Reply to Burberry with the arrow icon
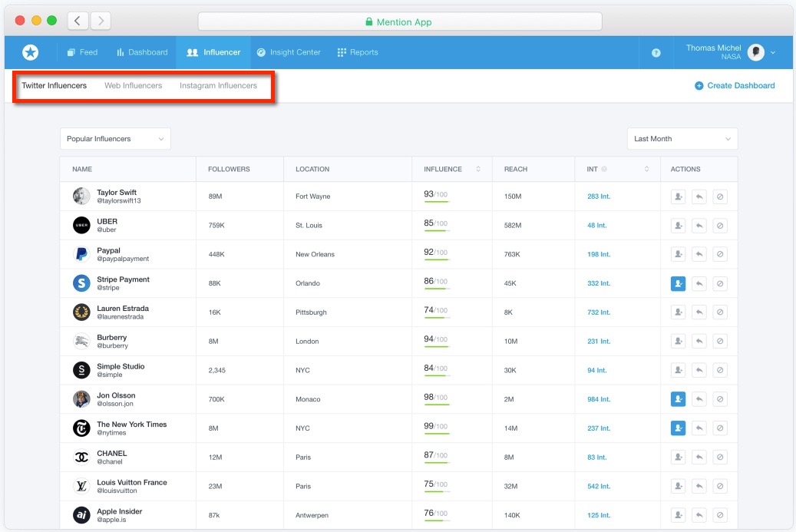The width and height of the screenshot is (796, 532). click(x=699, y=341)
